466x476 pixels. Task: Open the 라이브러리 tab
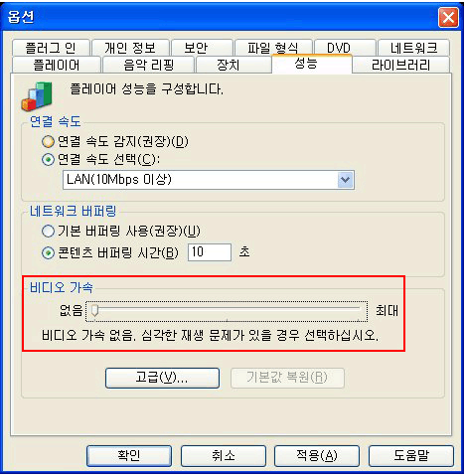[x=400, y=65]
